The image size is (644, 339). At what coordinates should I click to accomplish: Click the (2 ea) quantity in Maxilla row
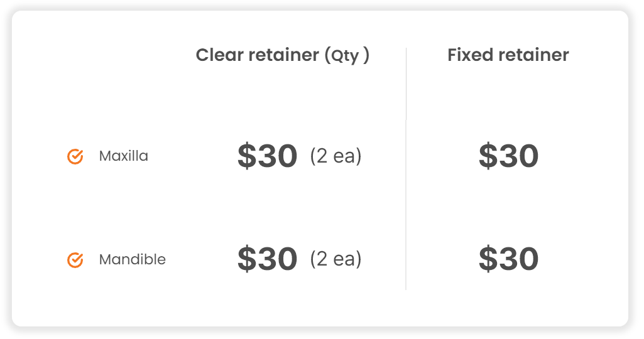click(x=336, y=156)
